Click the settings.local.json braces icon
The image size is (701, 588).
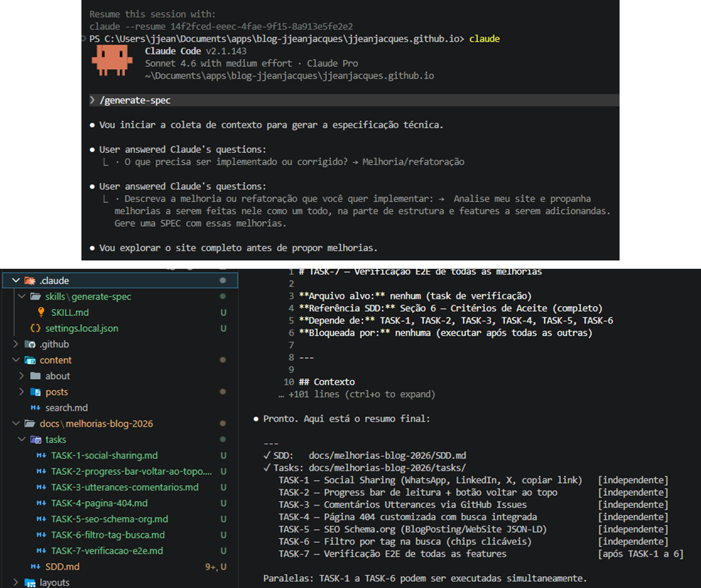(35, 328)
